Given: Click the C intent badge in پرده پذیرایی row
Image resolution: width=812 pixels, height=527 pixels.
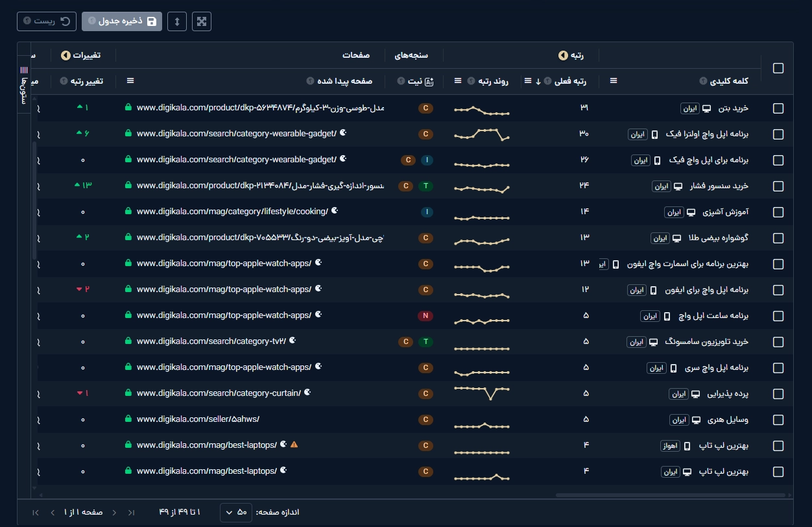Looking at the screenshot, I should (425, 394).
